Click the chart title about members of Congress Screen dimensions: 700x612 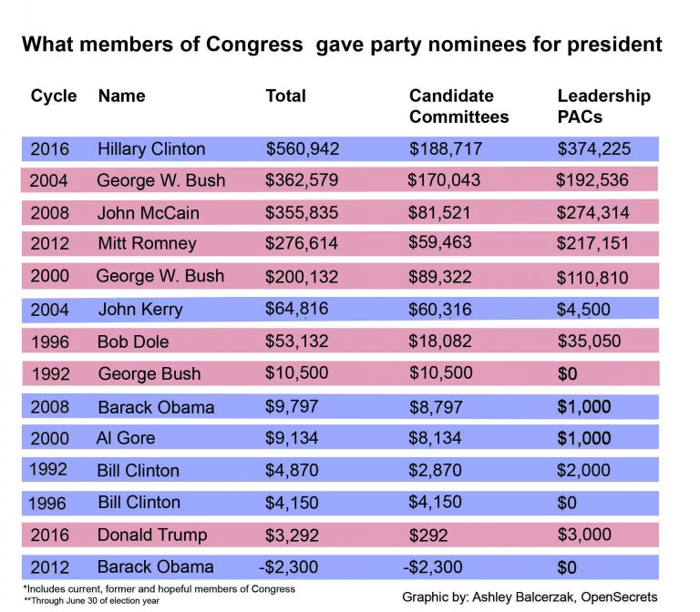coord(342,44)
